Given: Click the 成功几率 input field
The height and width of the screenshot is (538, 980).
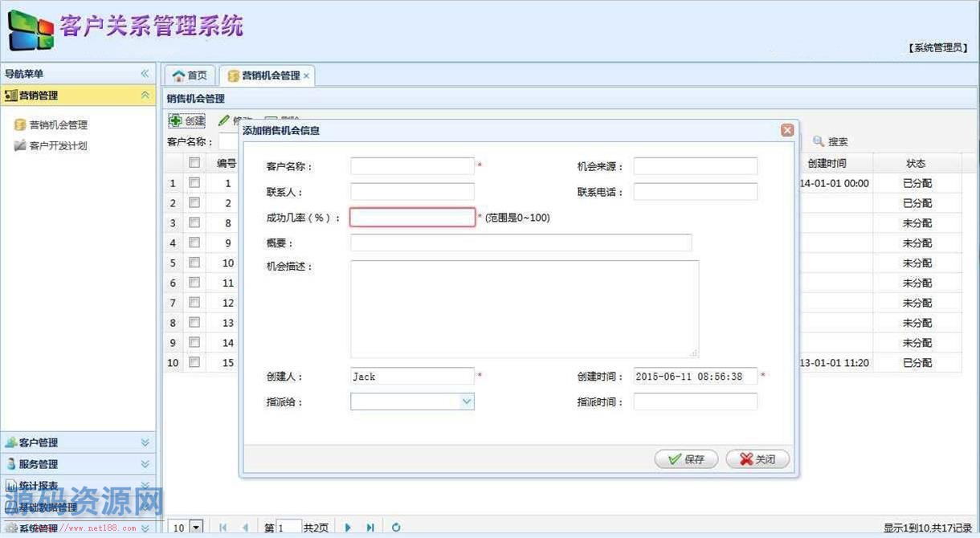Looking at the screenshot, I should 412,218.
